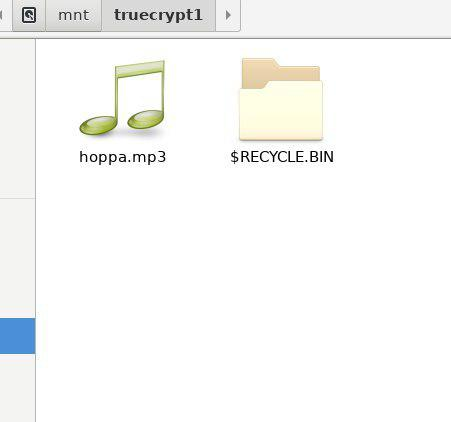The image size is (451, 422).
Task: Click the beam of the green music note
Action: click(x=140, y=69)
